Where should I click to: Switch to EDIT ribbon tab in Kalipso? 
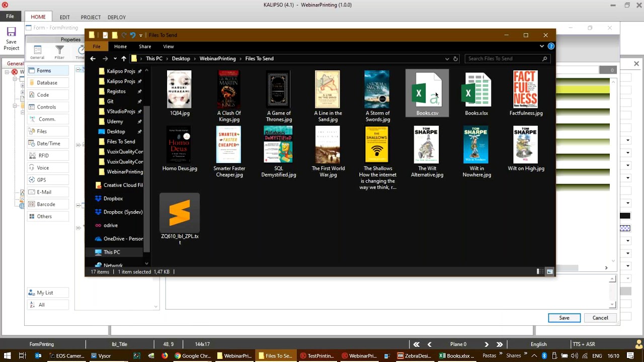(64, 17)
